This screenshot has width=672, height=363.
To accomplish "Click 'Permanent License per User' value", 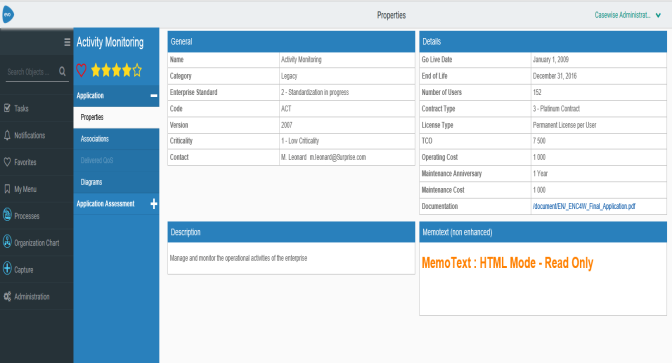I will click(564, 125).
